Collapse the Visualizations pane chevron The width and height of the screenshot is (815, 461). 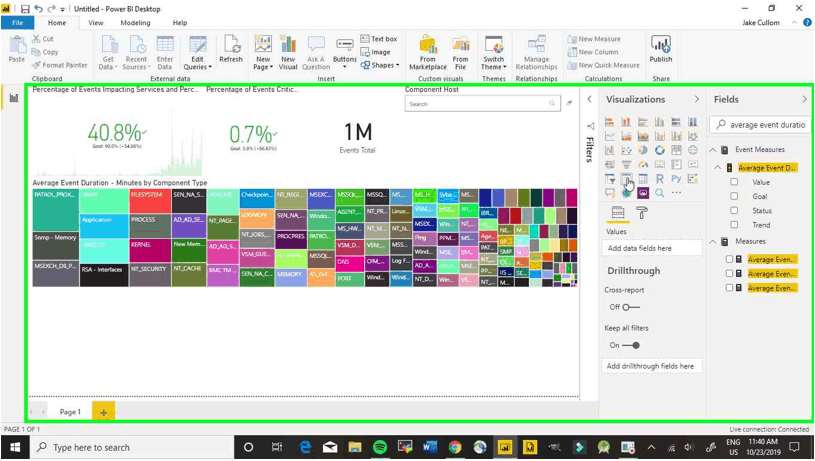(696, 99)
